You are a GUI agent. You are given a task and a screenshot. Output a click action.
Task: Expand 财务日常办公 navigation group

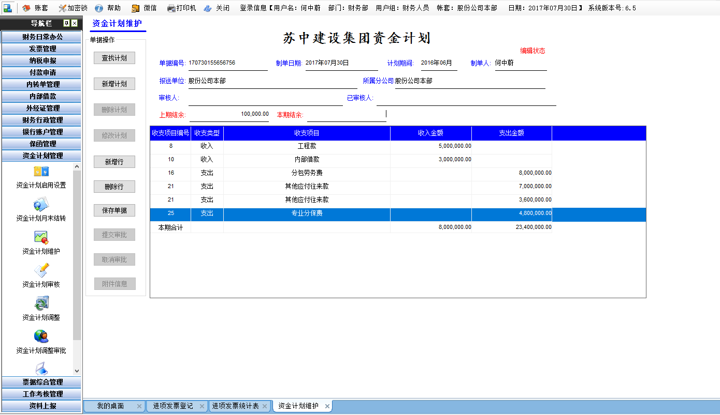click(x=42, y=37)
